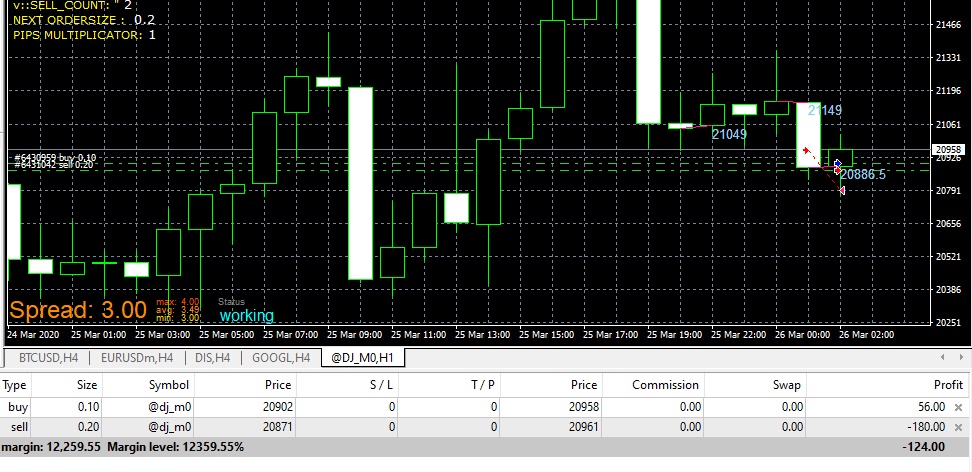The width and height of the screenshot is (972, 472).
Task: Close the buy 0.10 order
Action: pos(958,407)
